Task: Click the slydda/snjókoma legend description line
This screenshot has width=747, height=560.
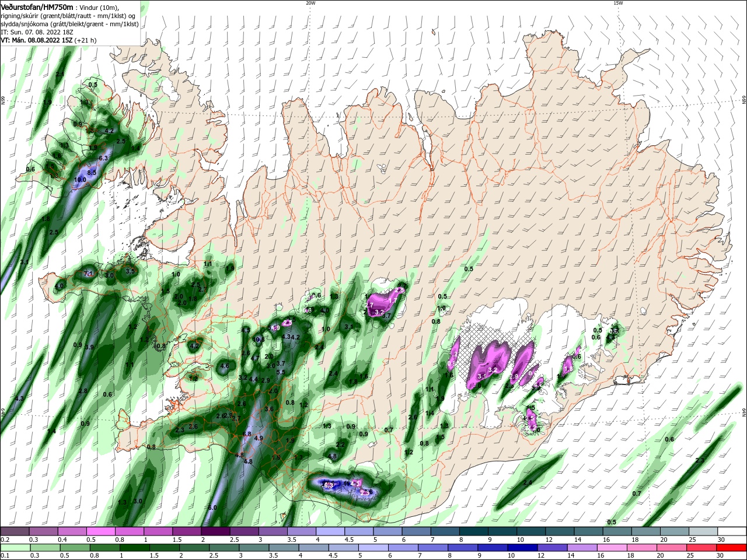Action: pyautogui.click(x=69, y=24)
